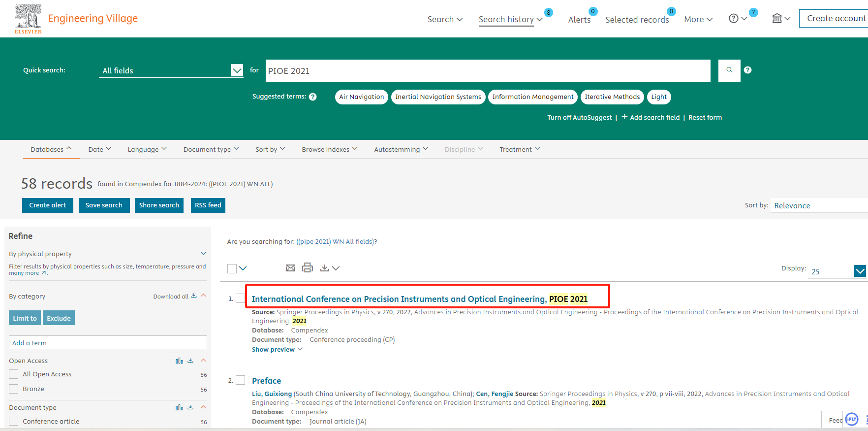Image resolution: width=868 pixels, height=431 pixels.
Task: Download Open Access facet data icon
Action: (190, 361)
